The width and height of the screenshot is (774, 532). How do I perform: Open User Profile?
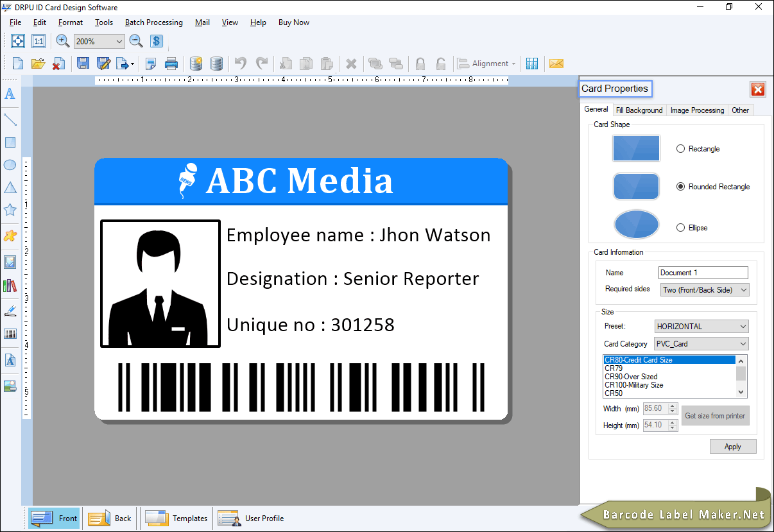click(250, 519)
